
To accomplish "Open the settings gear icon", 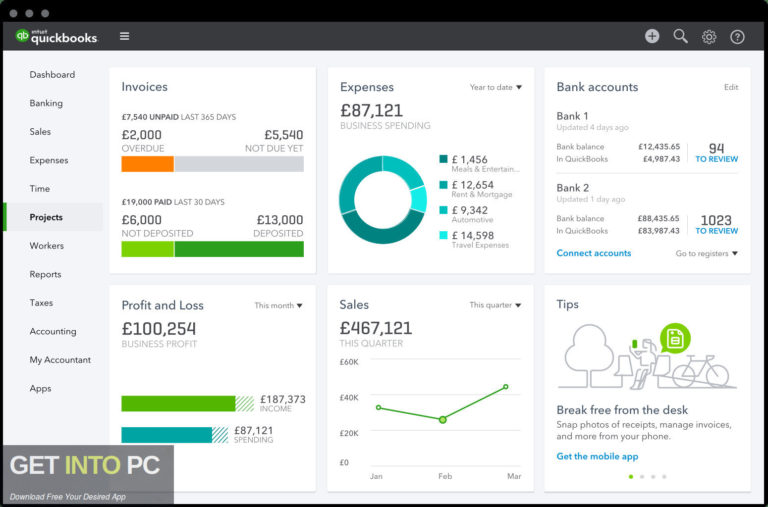I will (x=709, y=37).
